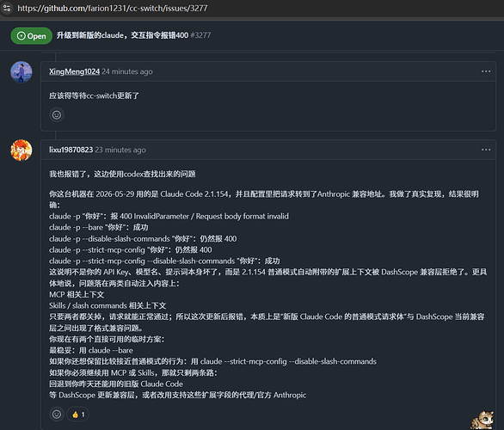Image resolution: width=504 pixels, height=430 pixels.
Task: Click the line '最稳妥：用 claude --bare'
Action: 91,350
